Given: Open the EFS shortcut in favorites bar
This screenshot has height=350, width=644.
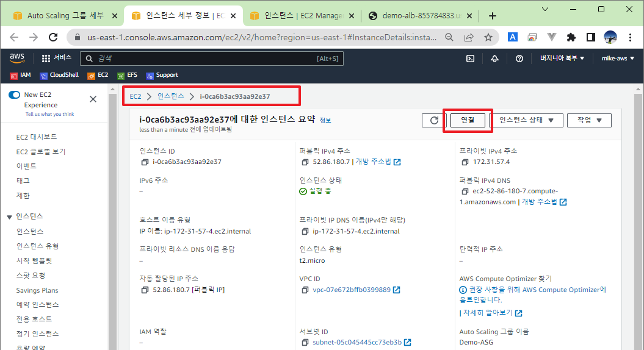Looking at the screenshot, I should point(127,75).
